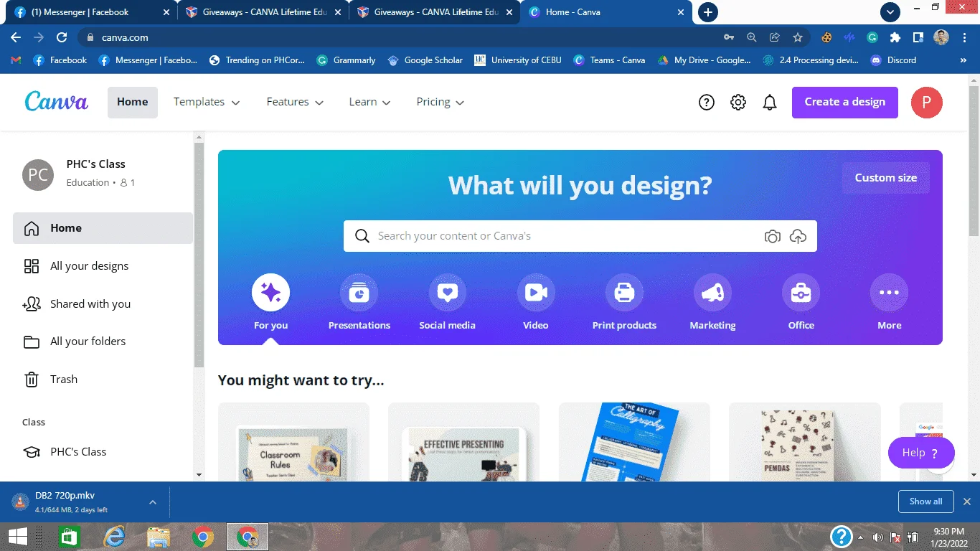This screenshot has width=980, height=551.
Task: Open the Google Scholar bookmark
Action: [425, 60]
